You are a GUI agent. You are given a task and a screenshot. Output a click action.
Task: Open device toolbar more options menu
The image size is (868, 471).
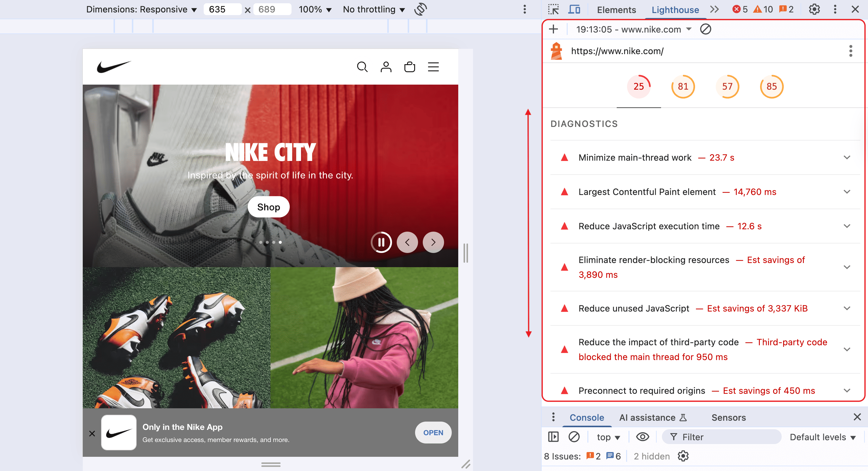click(525, 9)
